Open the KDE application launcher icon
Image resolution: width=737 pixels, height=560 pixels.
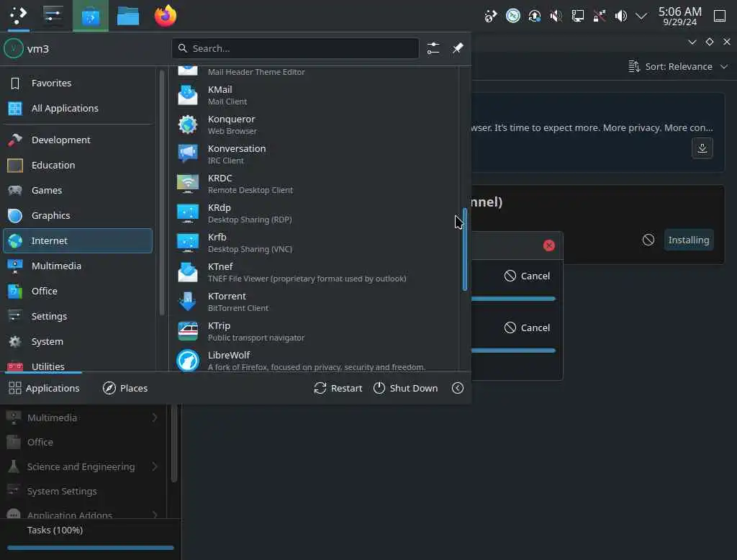(x=18, y=16)
